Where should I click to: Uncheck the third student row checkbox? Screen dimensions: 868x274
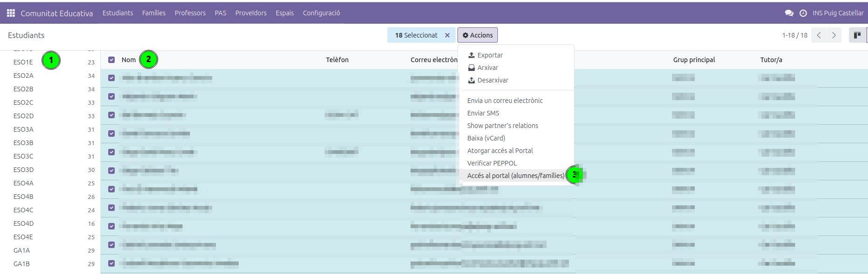(111, 115)
